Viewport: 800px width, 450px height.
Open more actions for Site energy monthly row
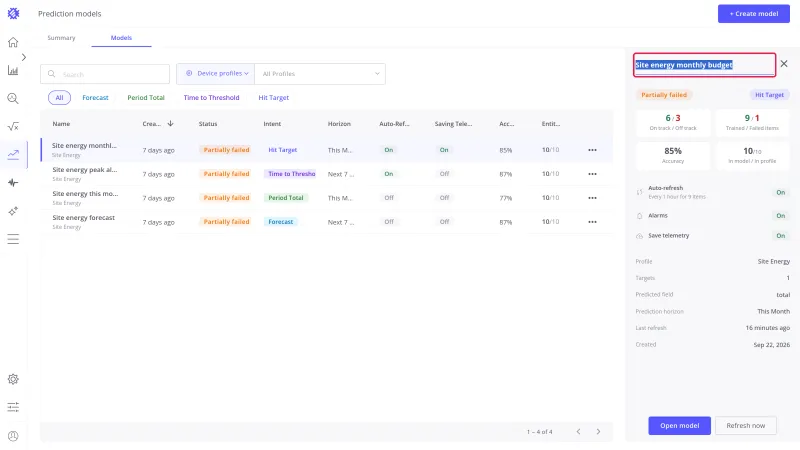pyautogui.click(x=592, y=150)
